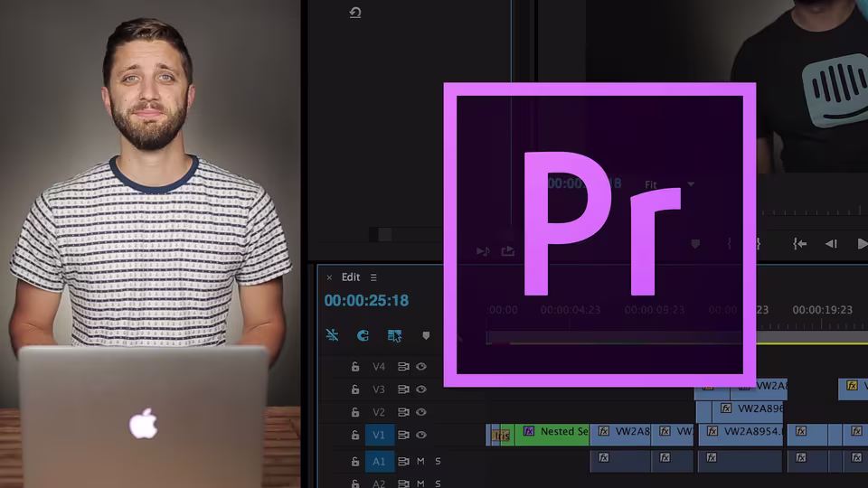
Task: Target the V4 track label
Action: [379, 366]
